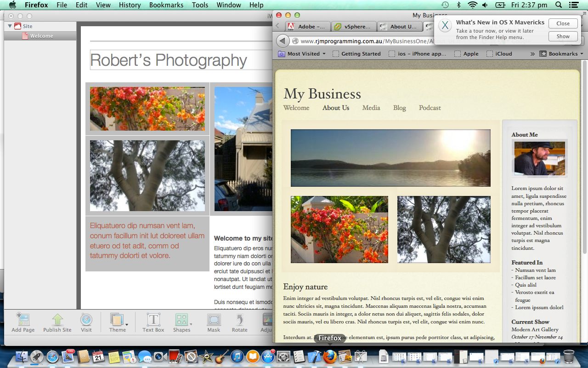The height and width of the screenshot is (368, 588).
Task: Click Show on Mavericks notification
Action: 563,36
